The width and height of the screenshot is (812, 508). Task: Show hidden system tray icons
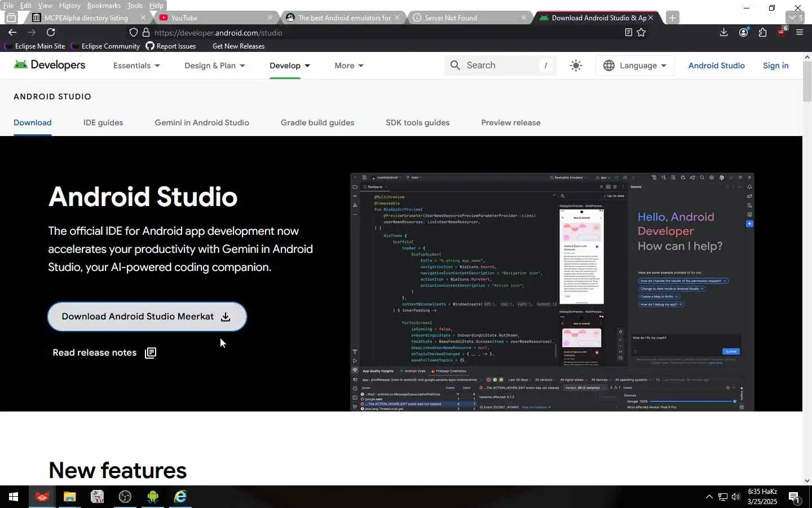click(x=709, y=497)
